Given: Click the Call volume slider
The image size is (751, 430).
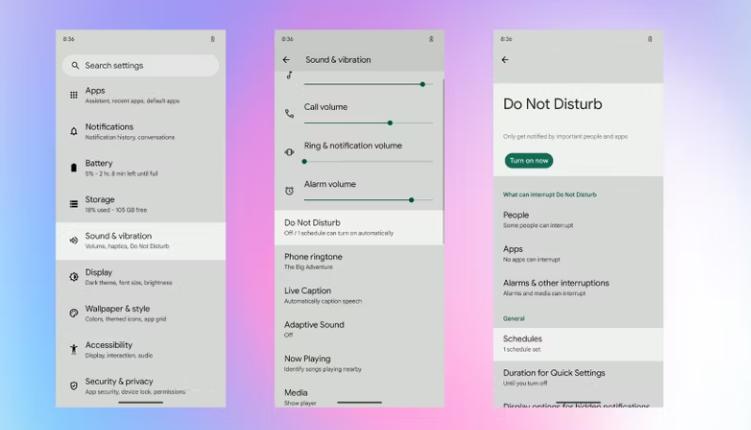Looking at the screenshot, I should click(x=368, y=123).
